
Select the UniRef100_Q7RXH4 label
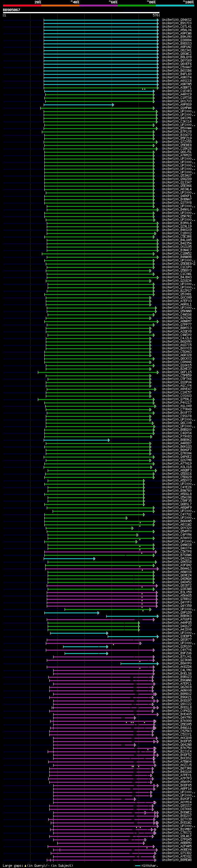pyautogui.click(x=177, y=453)
